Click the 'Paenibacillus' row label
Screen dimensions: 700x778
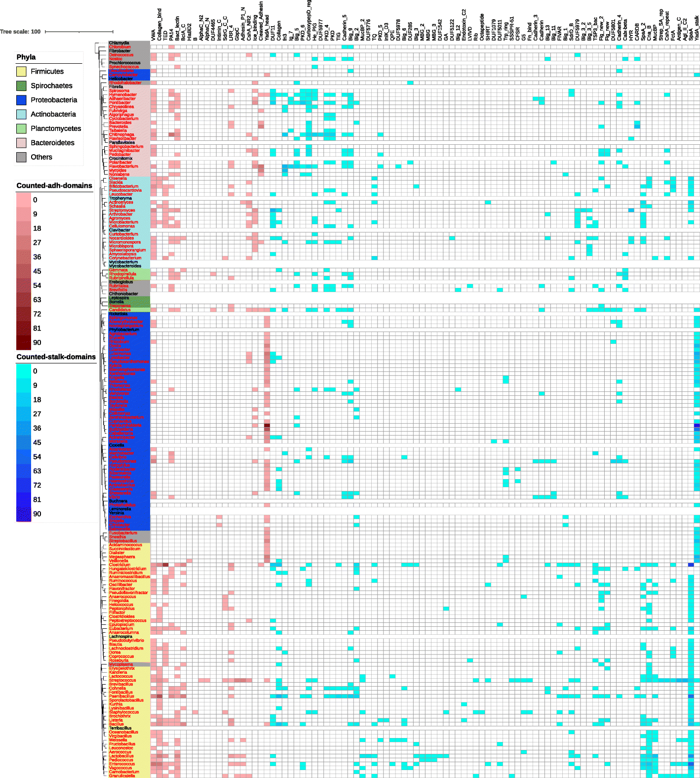121,696
